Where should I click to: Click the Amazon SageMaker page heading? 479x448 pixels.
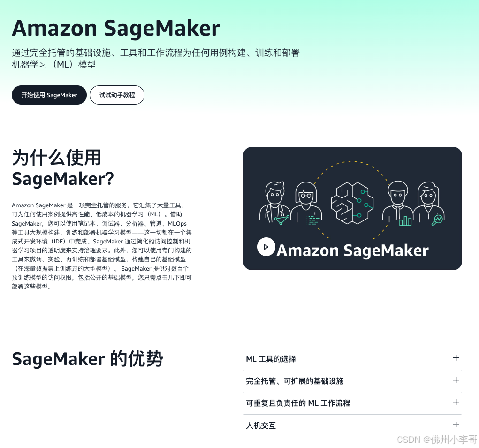[x=116, y=29]
